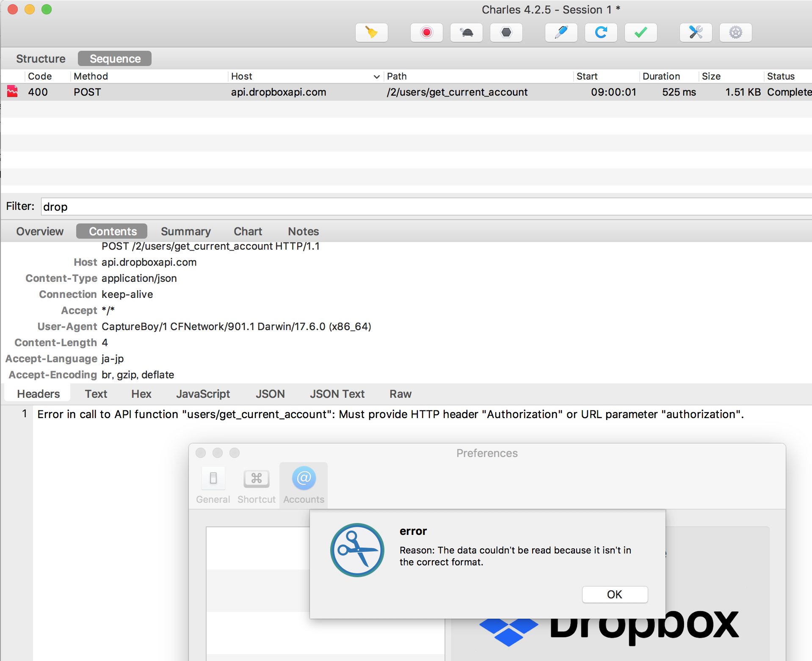Select the /2/users/get_current_account path cell

tap(457, 92)
